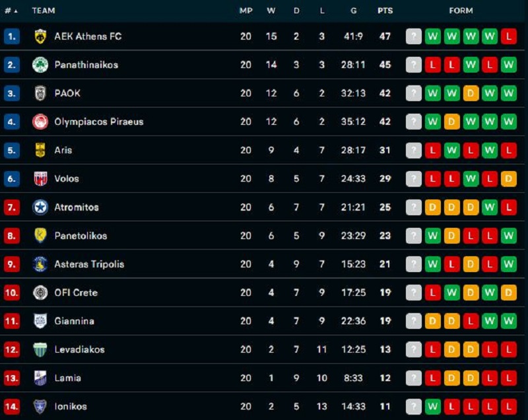Click AEK Athens most recent loss badge

[508, 36]
